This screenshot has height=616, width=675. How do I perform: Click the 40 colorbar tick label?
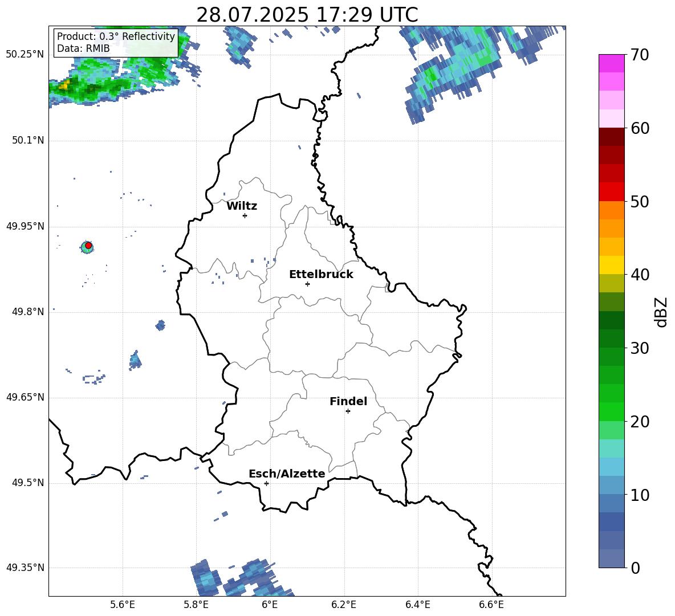click(640, 275)
